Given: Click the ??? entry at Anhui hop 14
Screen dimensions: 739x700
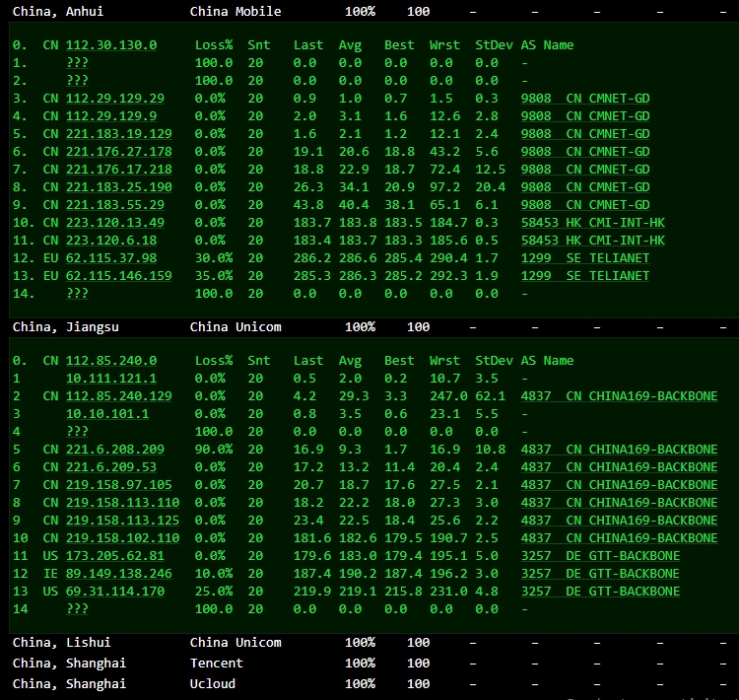Looking at the screenshot, I should click(77, 294).
